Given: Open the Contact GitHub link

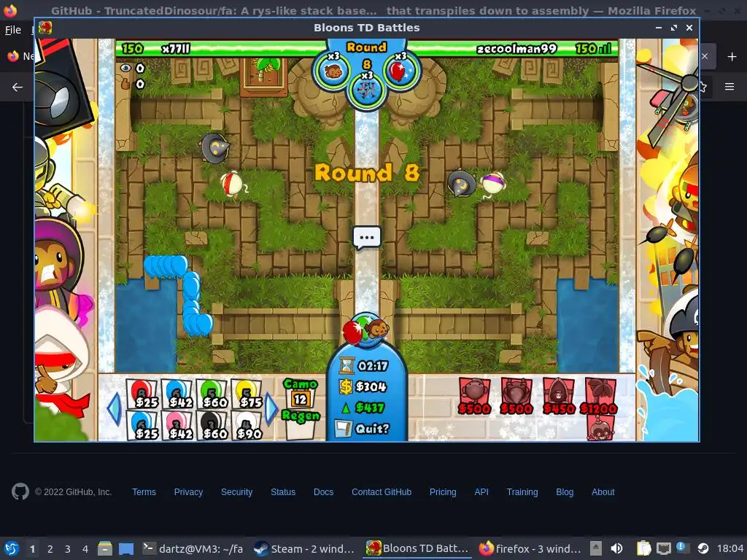Looking at the screenshot, I should (382, 492).
